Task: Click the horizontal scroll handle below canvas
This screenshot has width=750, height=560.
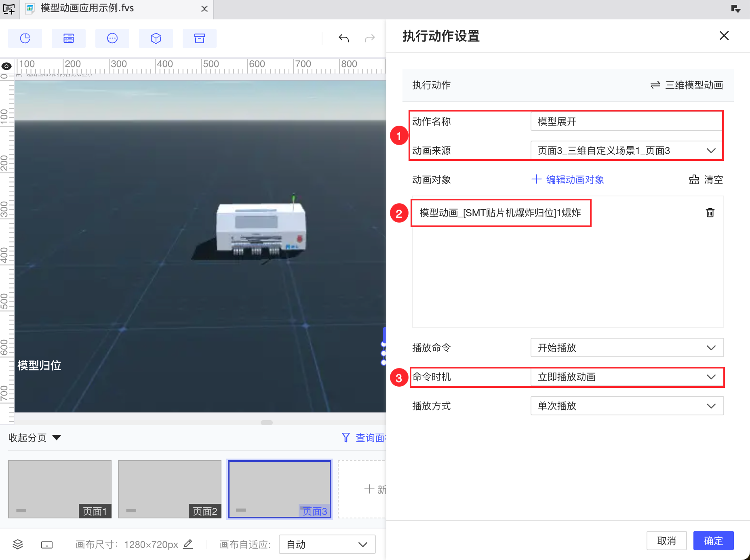Action: tap(267, 423)
